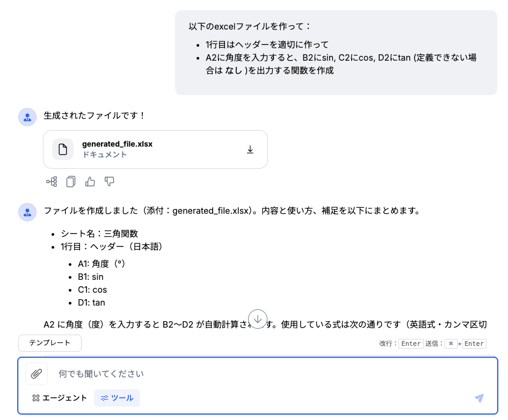This screenshot has height=420, width=508.
Task: Give a thumbs down to the response
Action: (110, 182)
